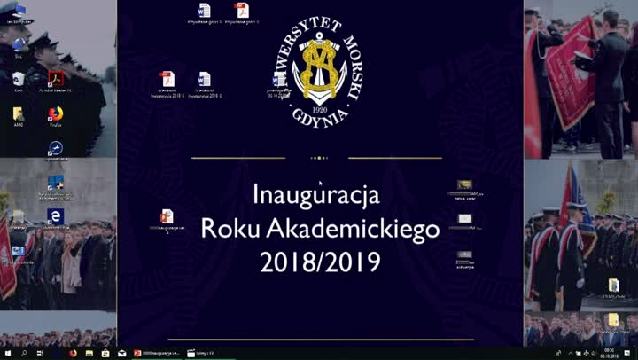Viewport: 638px width, 360px height.
Task: Select the top Word document on desktop
Action: coord(204,13)
